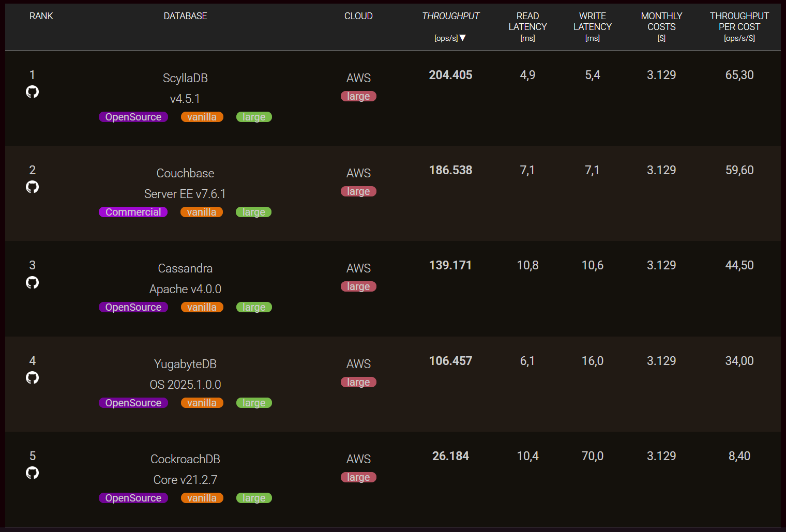This screenshot has width=786, height=532.
Task: Open the GitHub icon for ScyllaDB
Action: tap(32, 92)
